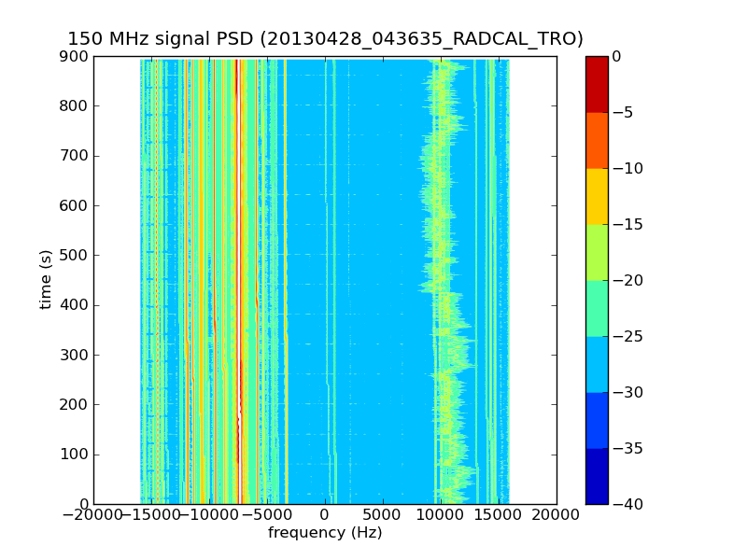Click the 'frequency (Hz)' x-axis label
Viewport: 747px width, 560px height.
pos(325,532)
